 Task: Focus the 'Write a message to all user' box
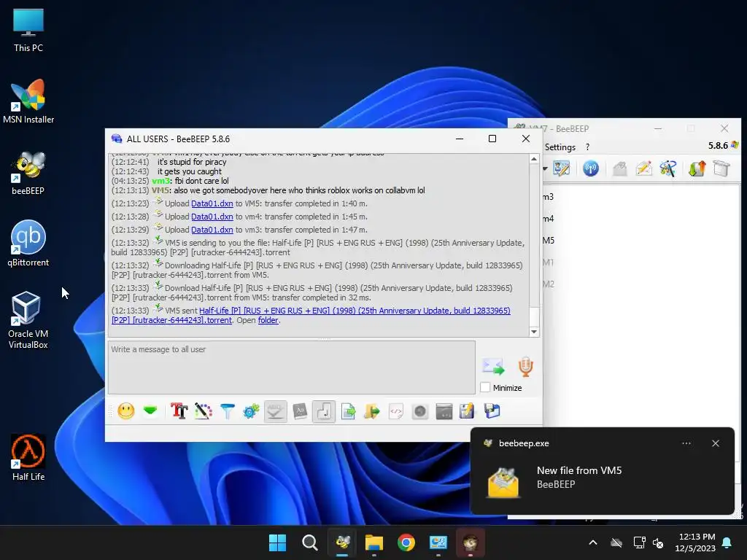click(x=292, y=367)
